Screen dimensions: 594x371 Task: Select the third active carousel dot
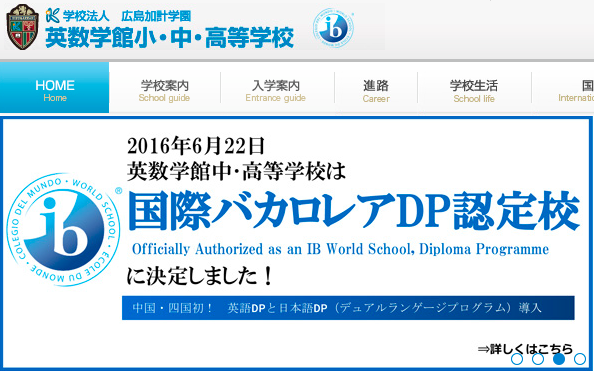(559, 358)
